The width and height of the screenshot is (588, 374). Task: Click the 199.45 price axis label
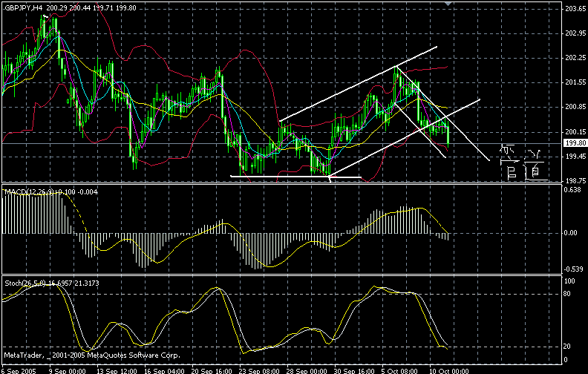tap(575, 157)
